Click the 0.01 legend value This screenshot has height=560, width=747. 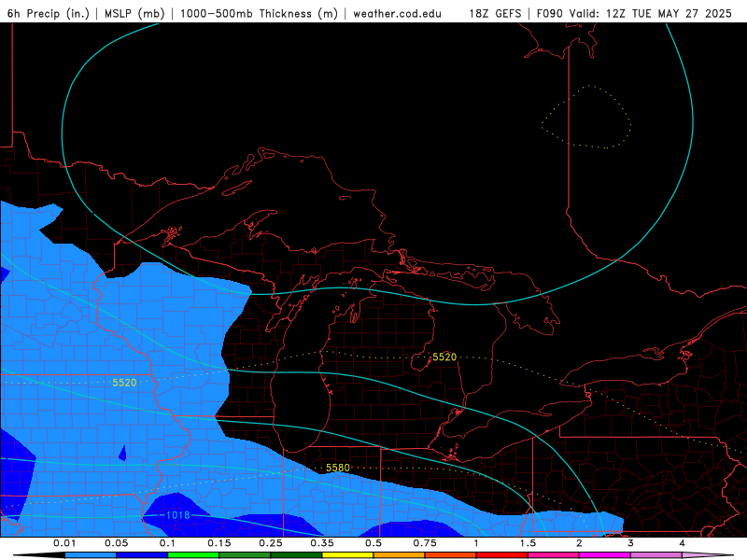[x=64, y=543]
